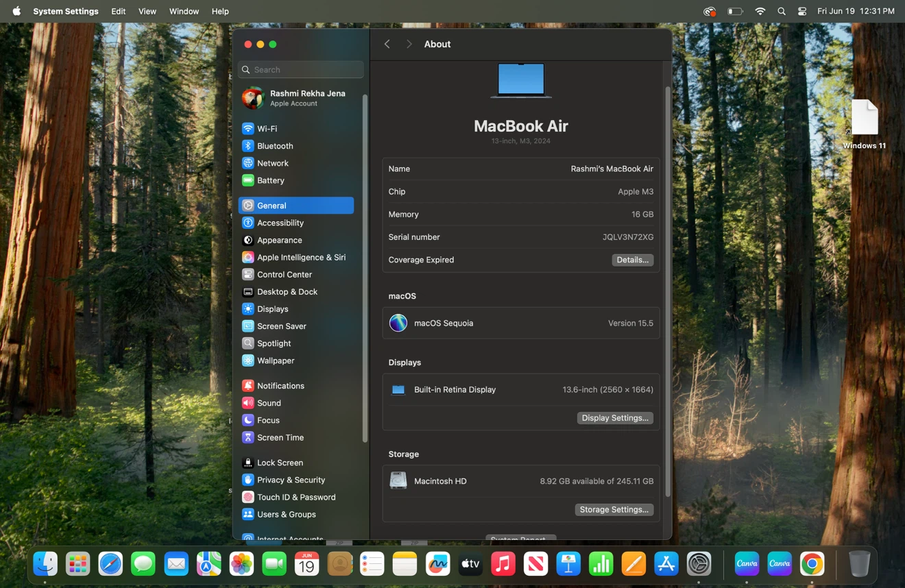
Task: Open Display Settings button
Action: point(615,418)
